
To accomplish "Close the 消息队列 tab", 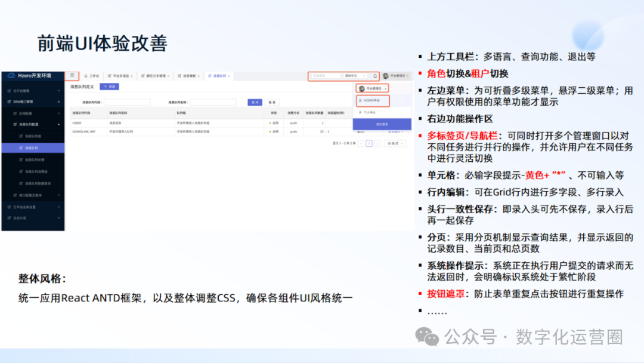I will click(229, 76).
